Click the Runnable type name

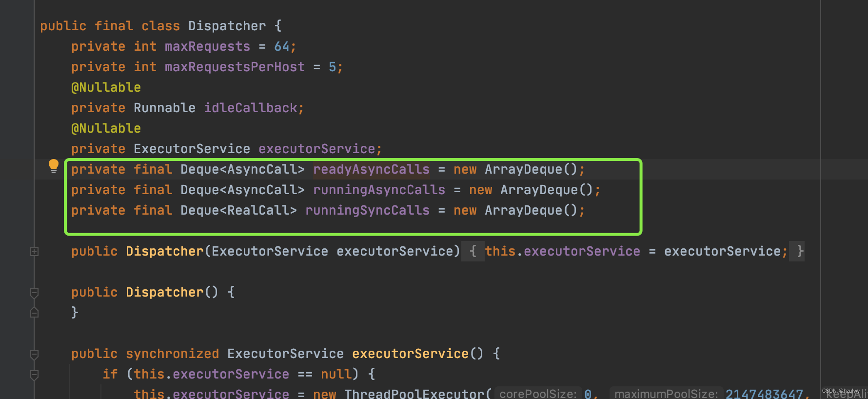(164, 108)
